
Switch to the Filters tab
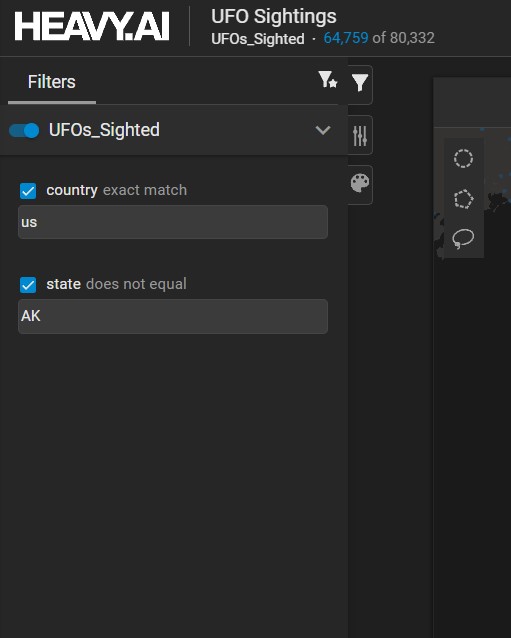tap(52, 82)
